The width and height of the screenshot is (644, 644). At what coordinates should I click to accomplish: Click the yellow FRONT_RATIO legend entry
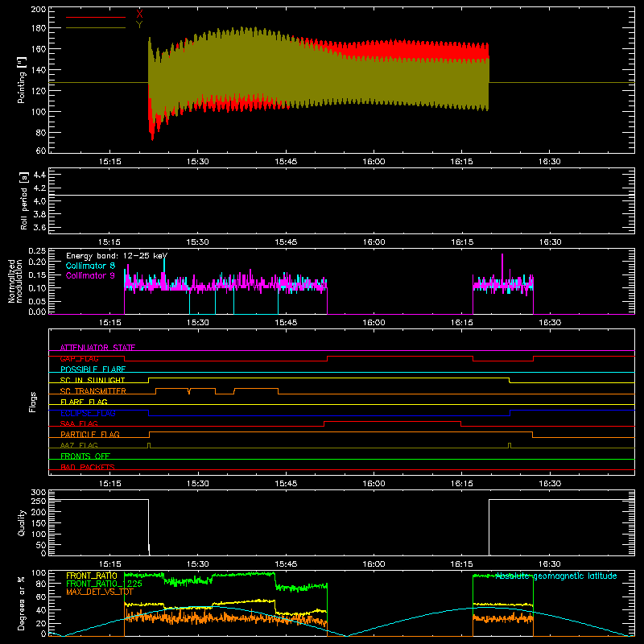(92, 576)
